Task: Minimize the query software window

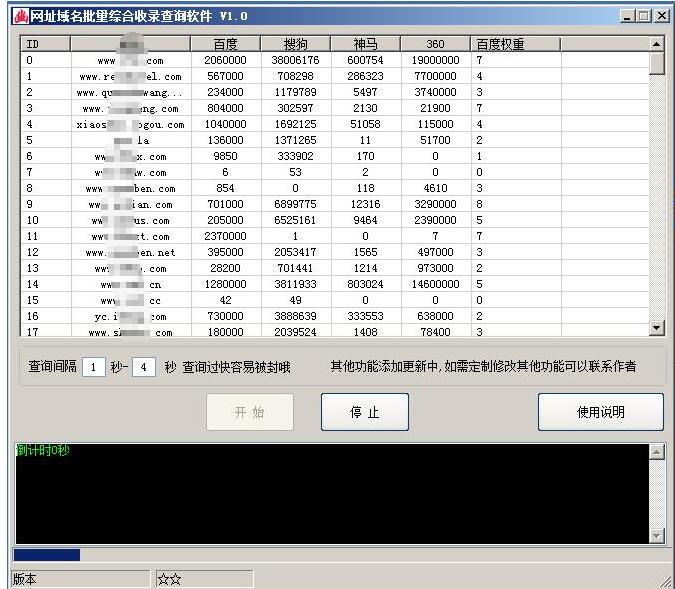Action: [x=628, y=16]
